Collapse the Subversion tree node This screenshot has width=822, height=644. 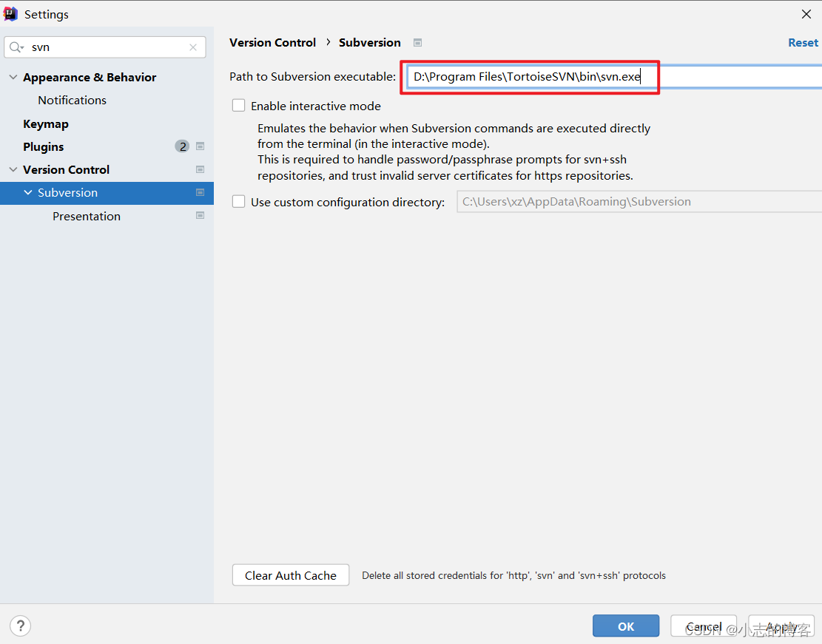coord(28,192)
